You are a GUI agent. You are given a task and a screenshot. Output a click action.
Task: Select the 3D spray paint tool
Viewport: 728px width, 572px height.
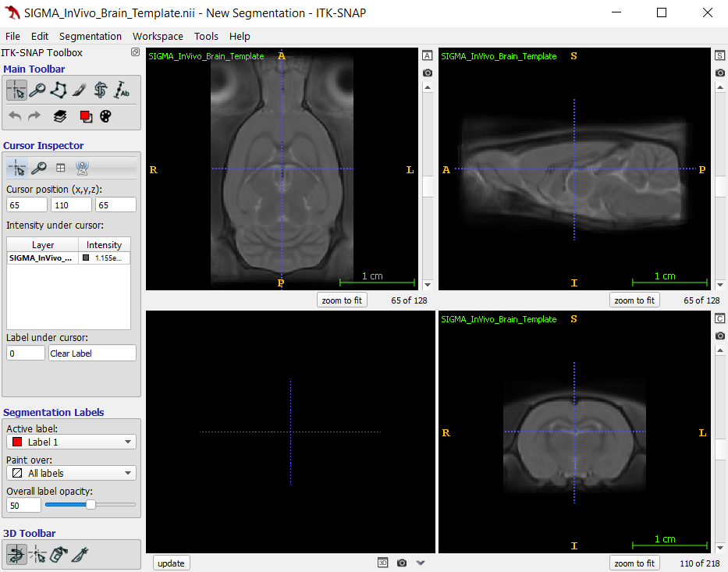[x=57, y=554]
